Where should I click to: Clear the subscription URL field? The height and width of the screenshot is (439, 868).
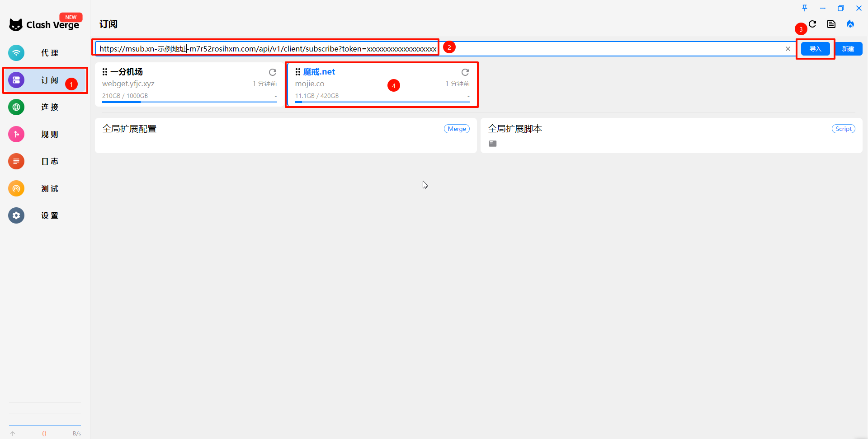(788, 49)
